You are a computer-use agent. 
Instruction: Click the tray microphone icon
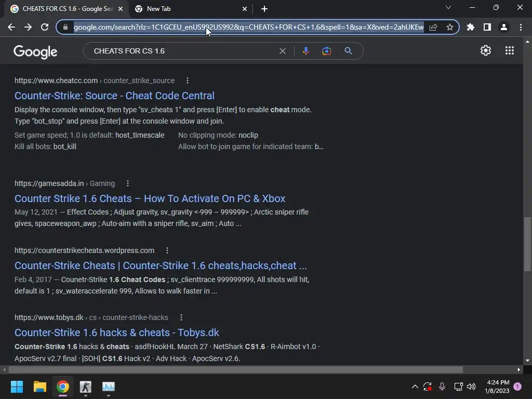click(442, 387)
